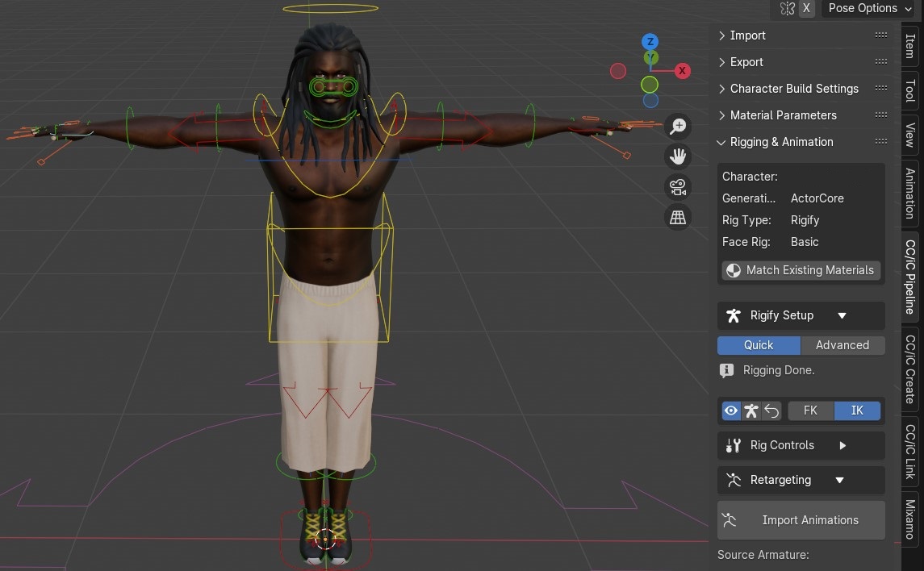
Task: Switch rig to FK mode
Action: point(810,411)
